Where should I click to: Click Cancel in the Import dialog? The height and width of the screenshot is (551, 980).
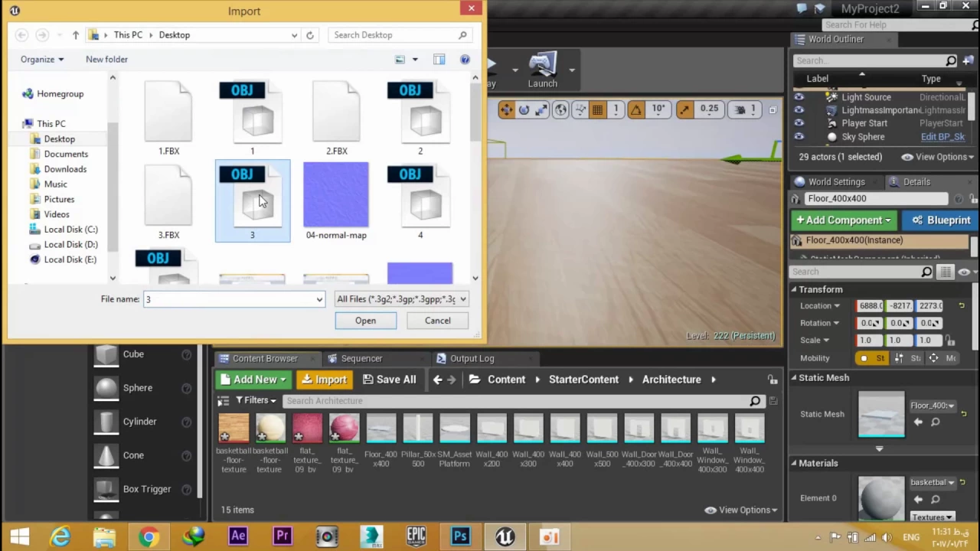click(438, 321)
